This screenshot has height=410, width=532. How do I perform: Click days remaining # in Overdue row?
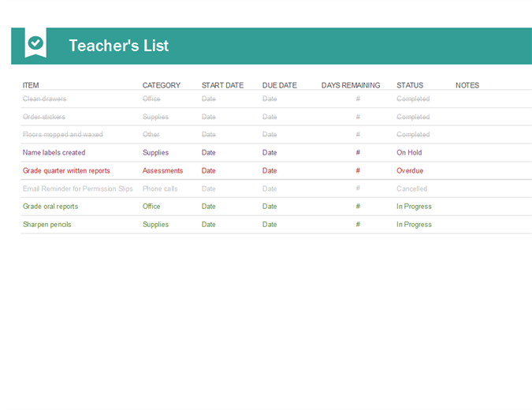358,170
